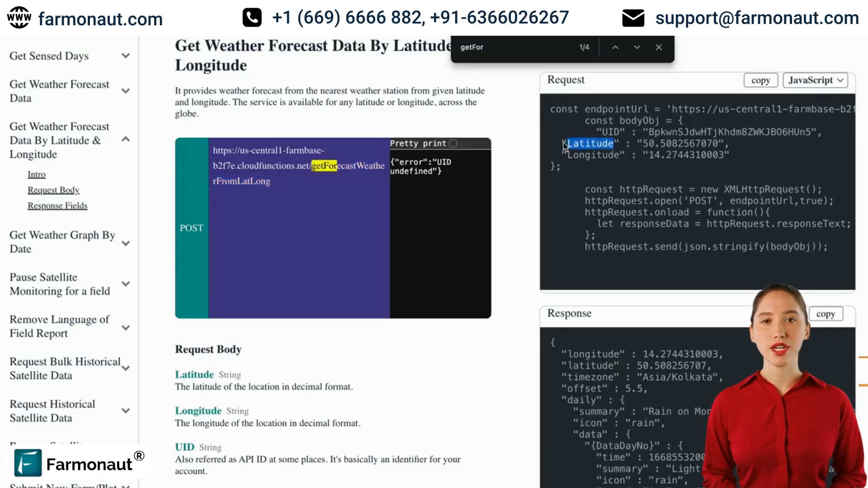This screenshot has height=488, width=868.
Task: Click the search navigate up arrow
Action: tap(615, 47)
